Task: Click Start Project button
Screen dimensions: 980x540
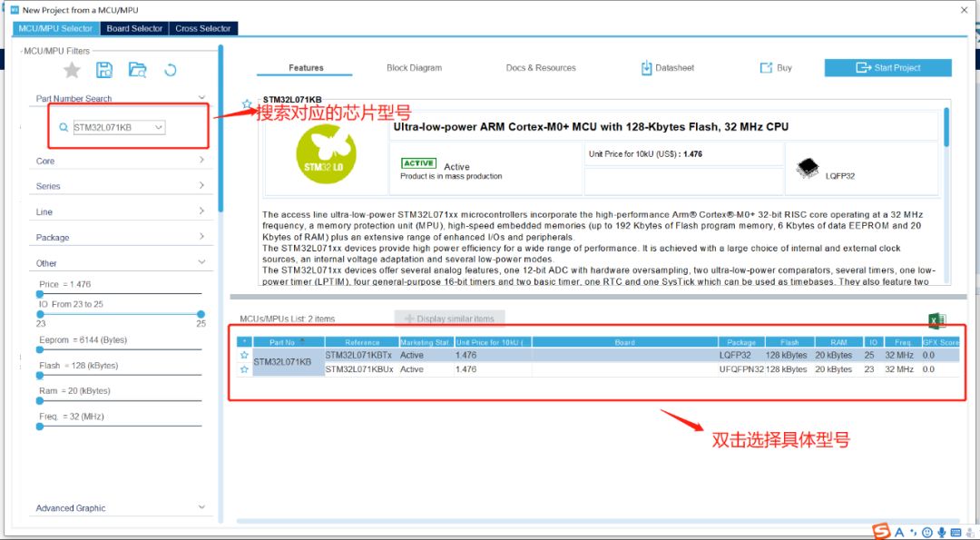Action: tap(888, 67)
